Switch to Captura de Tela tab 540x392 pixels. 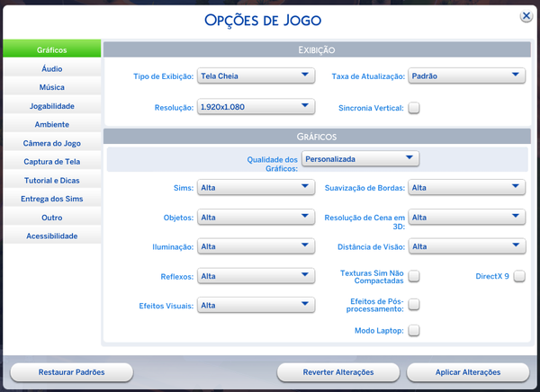click(52, 162)
